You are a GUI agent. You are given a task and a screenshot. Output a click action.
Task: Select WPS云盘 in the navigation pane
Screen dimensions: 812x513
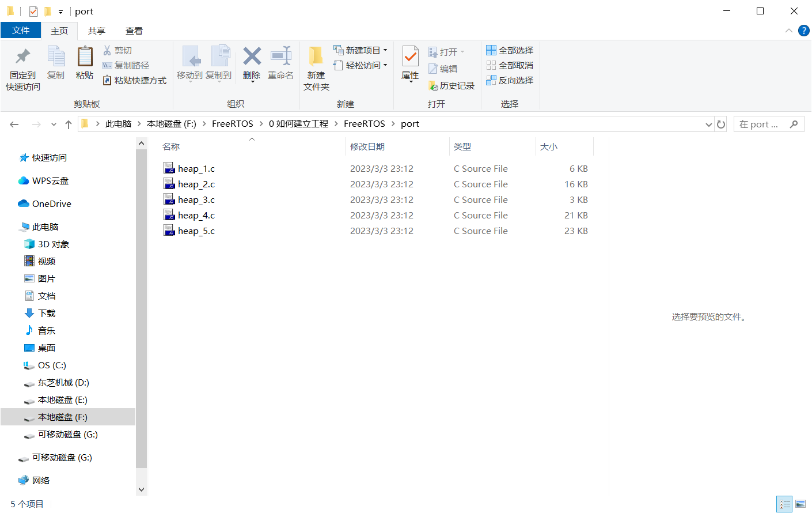coord(44,181)
